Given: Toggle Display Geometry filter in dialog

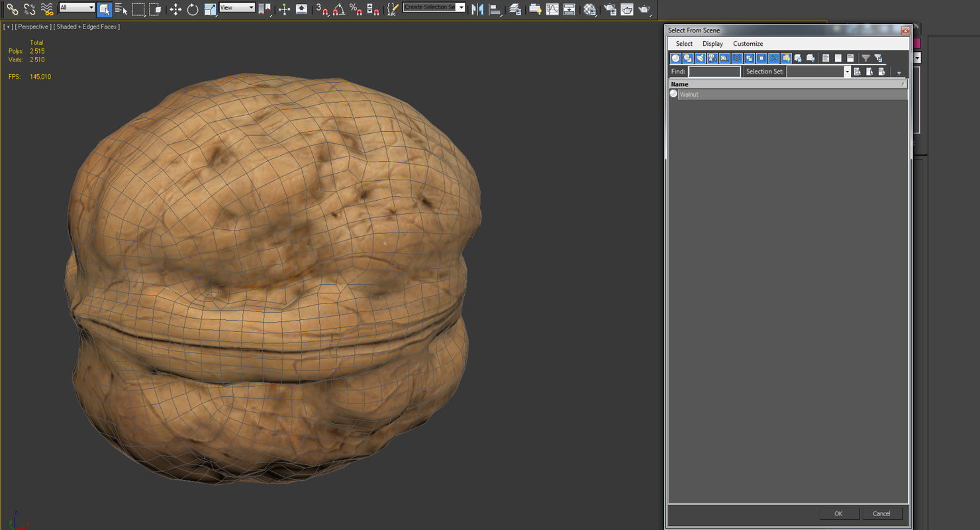Looking at the screenshot, I should point(675,58).
